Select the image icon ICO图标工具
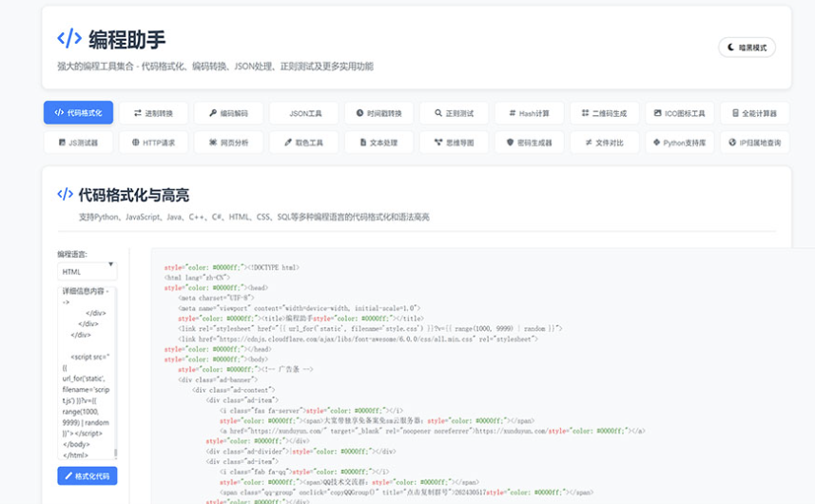 [x=680, y=113]
